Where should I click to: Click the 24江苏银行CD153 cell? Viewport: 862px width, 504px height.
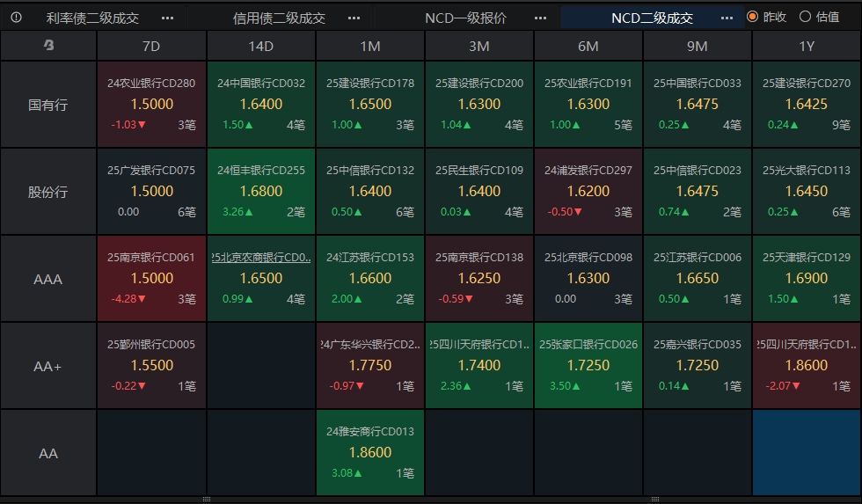pyautogui.click(x=370, y=279)
